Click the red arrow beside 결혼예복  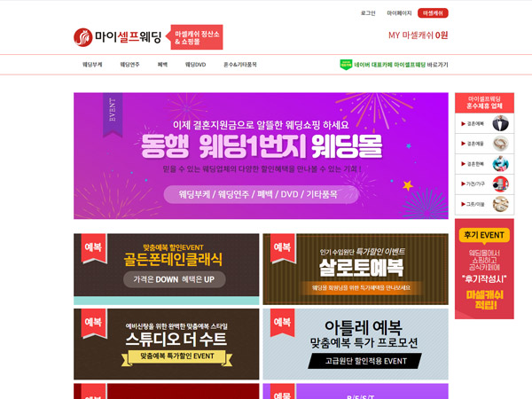tap(463, 124)
